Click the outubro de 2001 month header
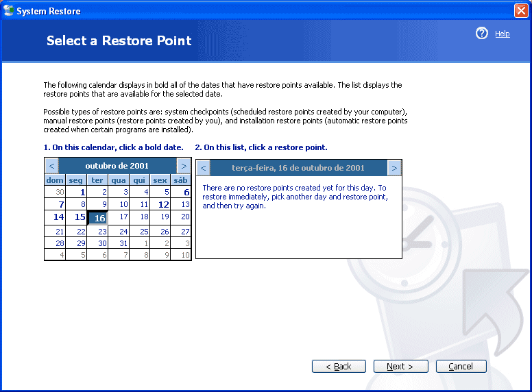The height and width of the screenshot is (392, 532). pyautogui.click(x=117, y=166)
